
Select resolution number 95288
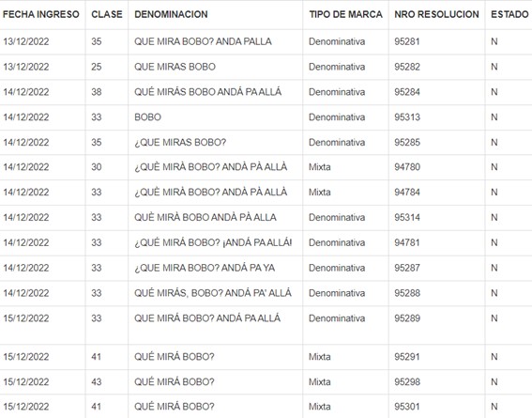click(407, 293)
